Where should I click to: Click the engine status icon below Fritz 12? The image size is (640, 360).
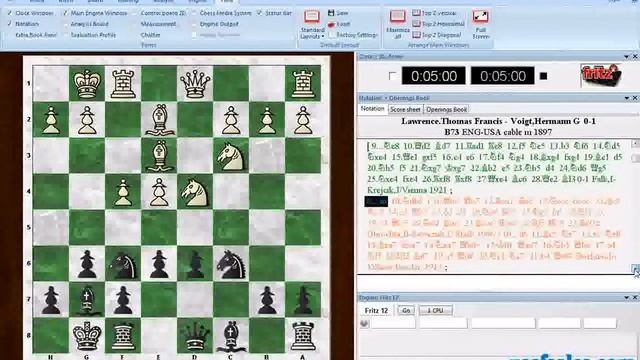click(x=364, y=323)
